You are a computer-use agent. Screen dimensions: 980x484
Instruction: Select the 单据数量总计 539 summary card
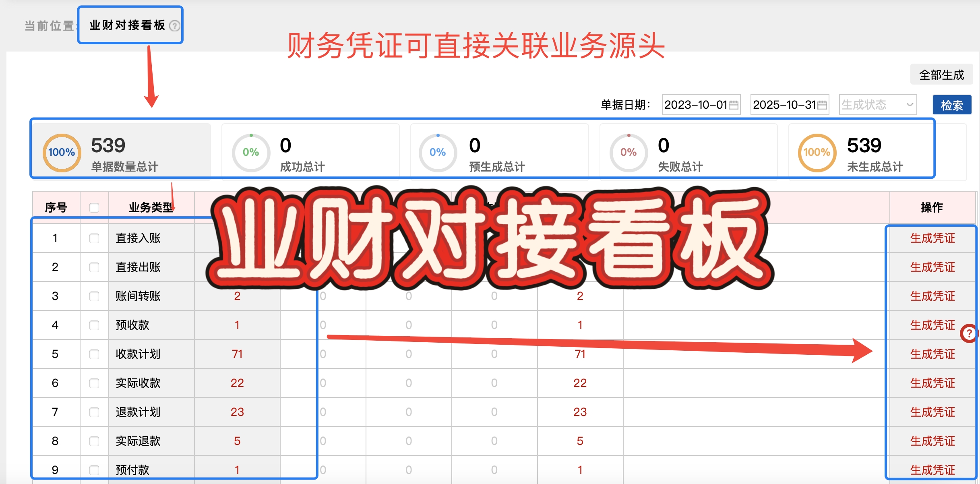(122, 152)
